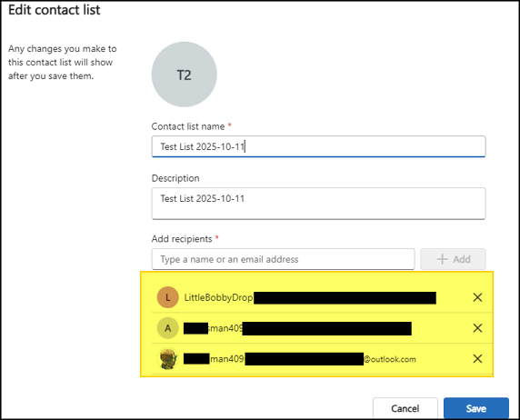
Task: Click the Add recipients search field
Action: [284, 259]
